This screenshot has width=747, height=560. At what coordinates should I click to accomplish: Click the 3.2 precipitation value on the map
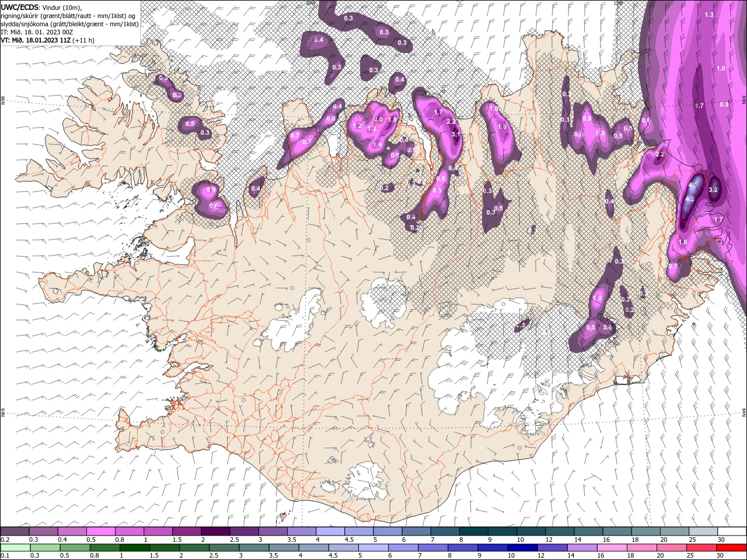pos(713,190)
